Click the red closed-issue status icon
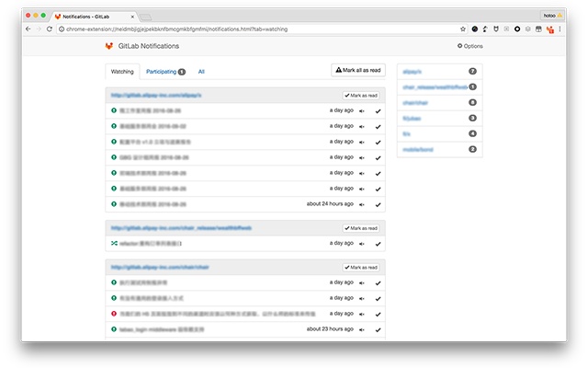 tap(114, 314)
